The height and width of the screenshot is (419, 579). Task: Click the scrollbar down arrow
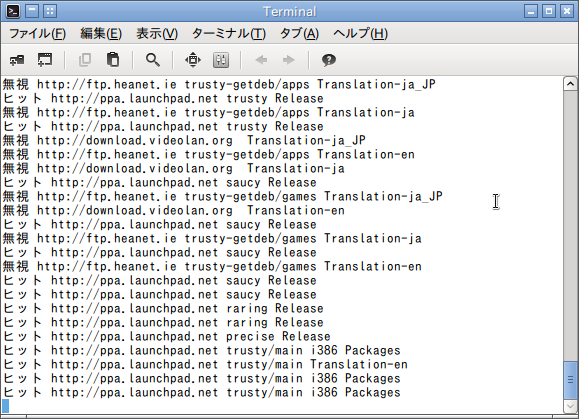point(570,407)
